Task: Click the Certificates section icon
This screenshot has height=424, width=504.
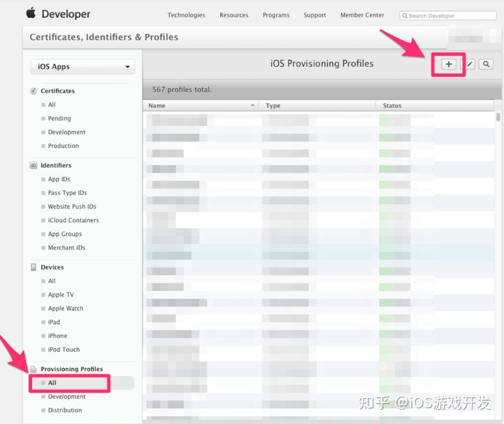Action: coord(34,91)
